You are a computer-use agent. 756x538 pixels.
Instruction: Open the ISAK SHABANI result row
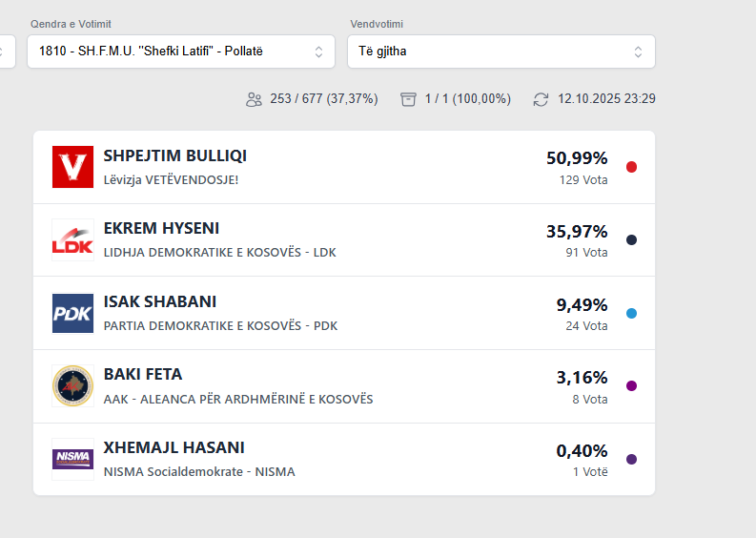tap(343, 313)
